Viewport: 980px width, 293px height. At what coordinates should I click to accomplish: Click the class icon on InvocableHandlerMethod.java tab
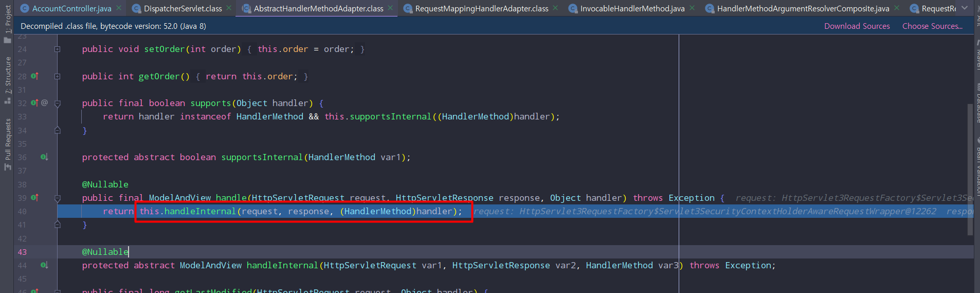tap(573, 8)
